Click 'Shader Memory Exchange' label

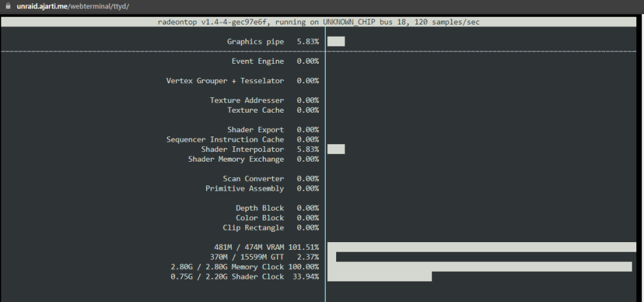click(236, 159)
